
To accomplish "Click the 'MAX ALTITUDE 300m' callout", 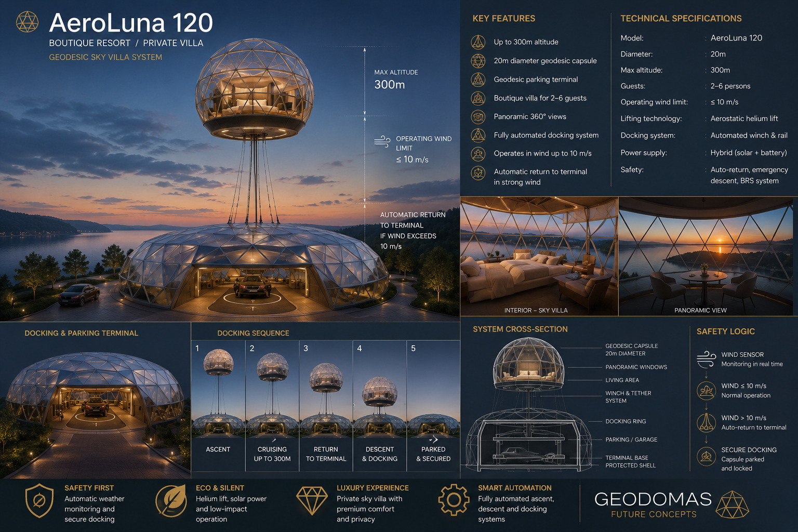I will click(x=396, y=79).
